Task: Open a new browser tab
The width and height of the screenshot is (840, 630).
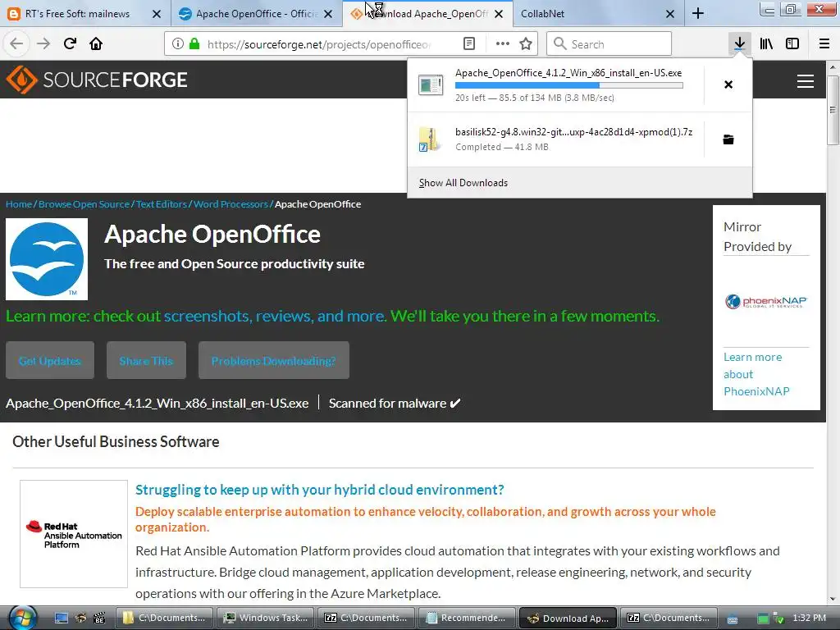Action: [x=697, y=13]
